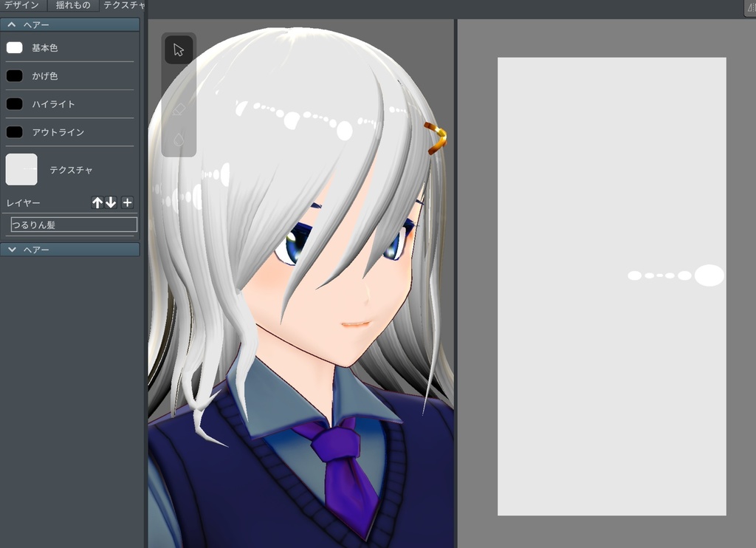Image resolution: width=756 pixels, height=548 pixels.
Task: Move layer down with down arrow
Action: (111, 202)
